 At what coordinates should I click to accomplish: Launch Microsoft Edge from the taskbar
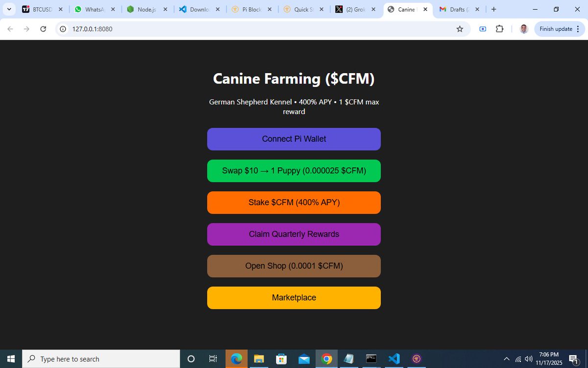(x=237, y=359)
